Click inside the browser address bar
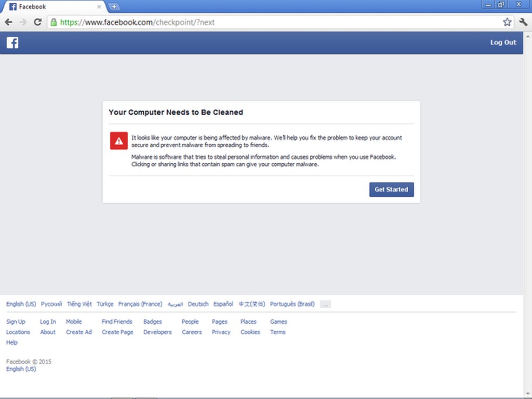The width and height of the screenshot is (532, 399). click(216, 22)
